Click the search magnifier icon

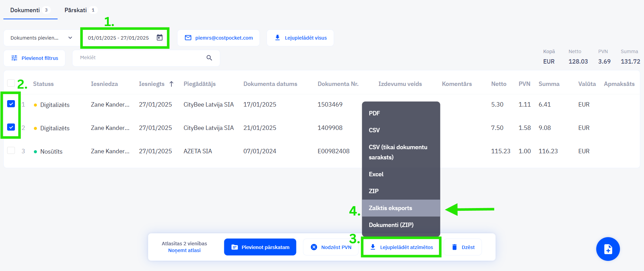[x=209, y=58]
